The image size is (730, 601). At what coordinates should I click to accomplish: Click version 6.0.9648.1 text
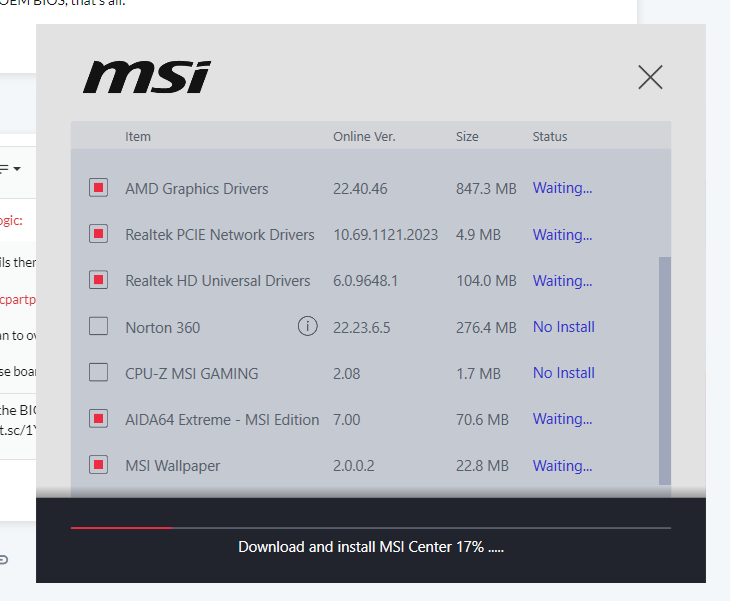(365, 281)
